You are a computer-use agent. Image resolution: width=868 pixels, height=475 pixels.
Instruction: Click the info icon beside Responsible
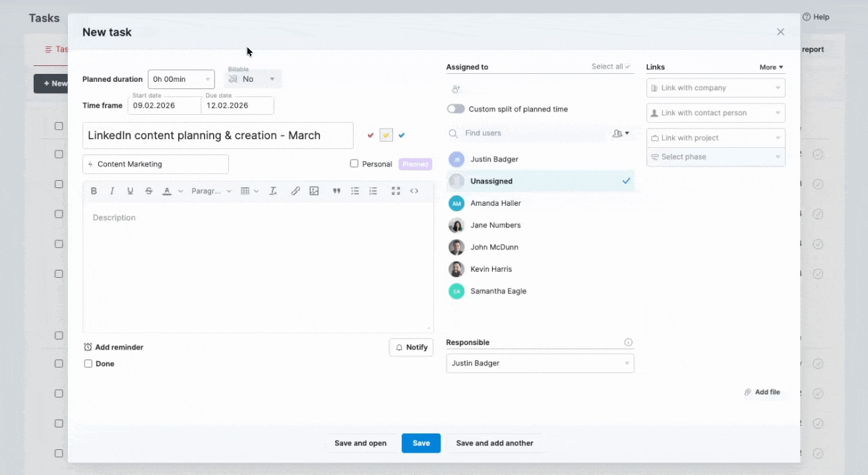628,342
